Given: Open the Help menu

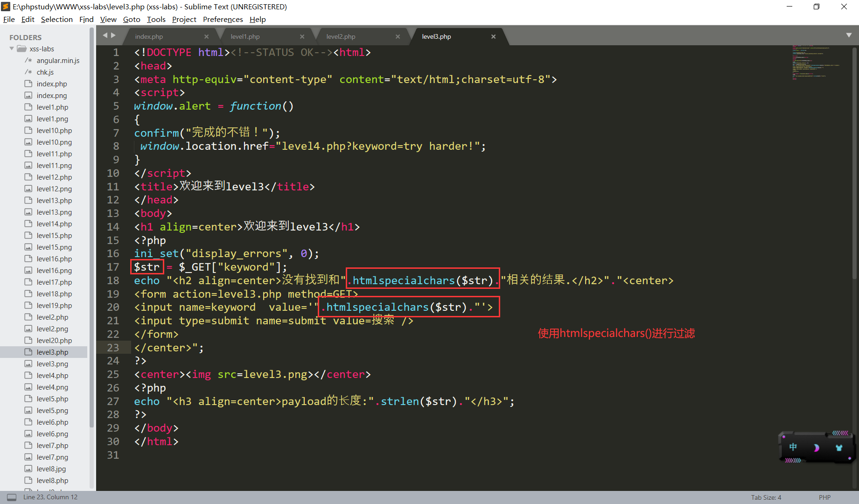Looking at the screenshot, I should pos(258,19).
